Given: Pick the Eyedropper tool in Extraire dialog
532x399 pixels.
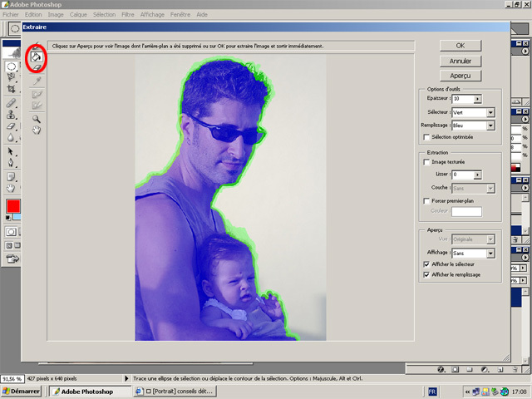Looking at the screenshot, I should click(x=37, y=81).
